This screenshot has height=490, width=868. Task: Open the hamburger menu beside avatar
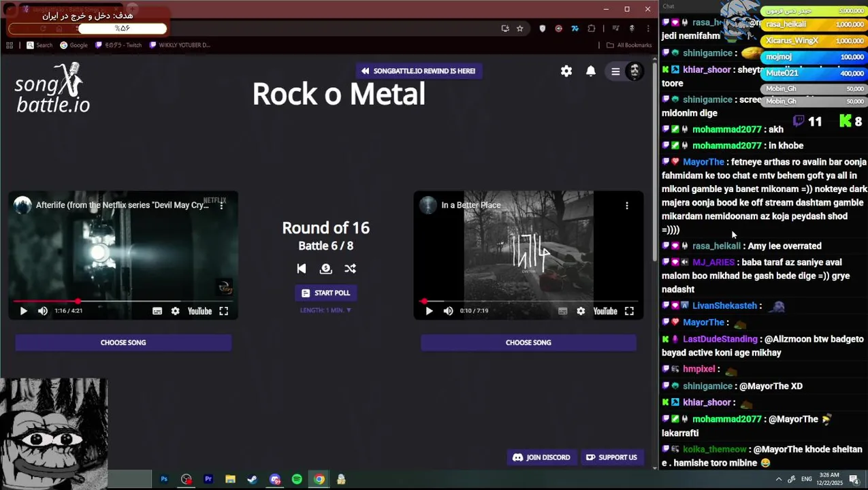tap(615, 71)
